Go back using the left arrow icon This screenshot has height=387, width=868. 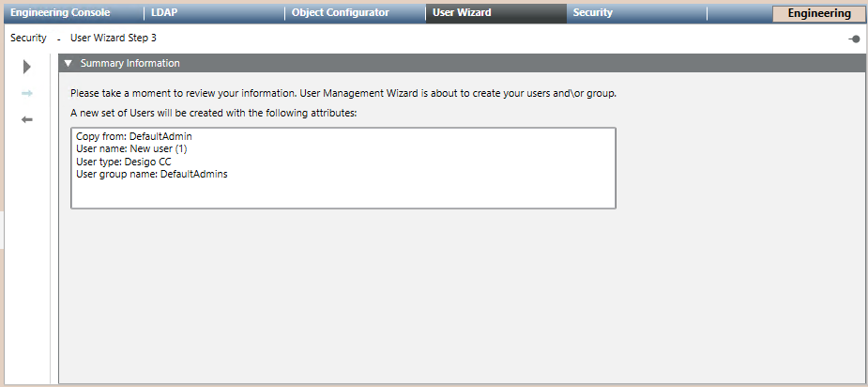point(27,119)
